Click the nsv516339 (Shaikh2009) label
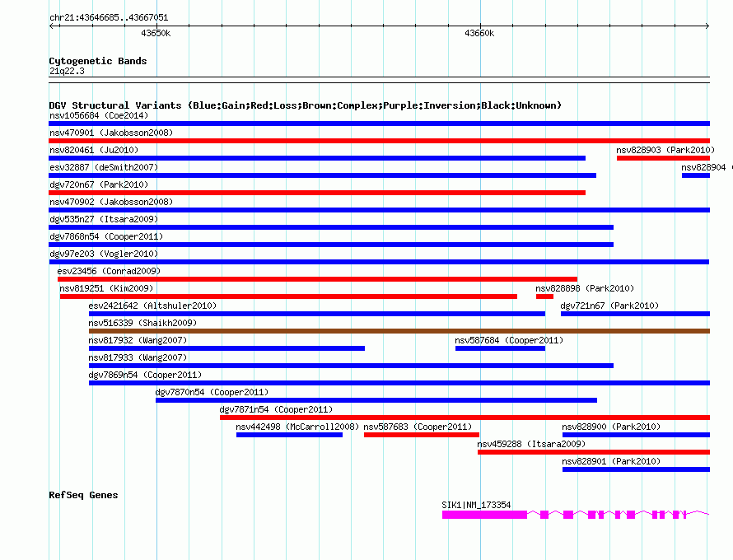Image resolution: width=733 pixels, height=560 pixels. click(x=142, y=323)
